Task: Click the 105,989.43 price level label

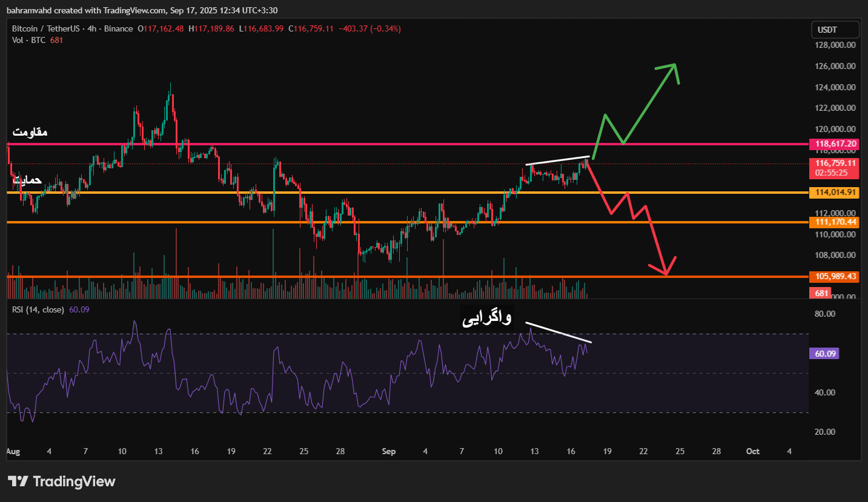Action: [x=835, y=276]
